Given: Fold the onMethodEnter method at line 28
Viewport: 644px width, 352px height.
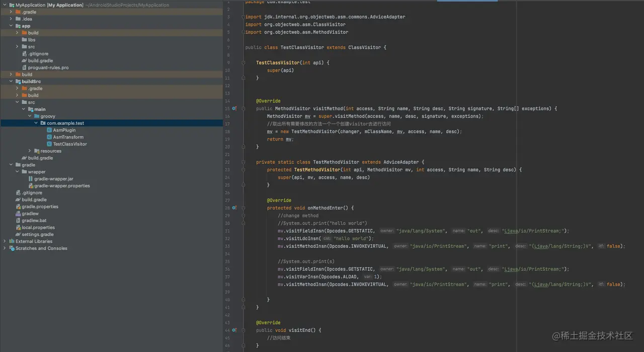Looking at the screenshot, I should [243, 207].
